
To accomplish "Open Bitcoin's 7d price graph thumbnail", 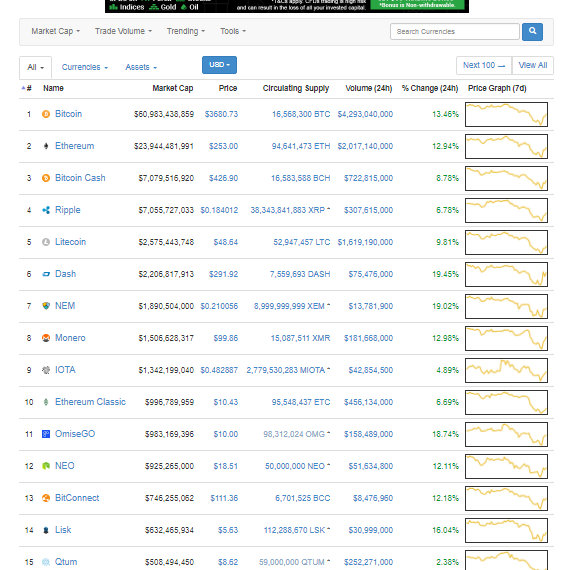I will pos(506,115).
